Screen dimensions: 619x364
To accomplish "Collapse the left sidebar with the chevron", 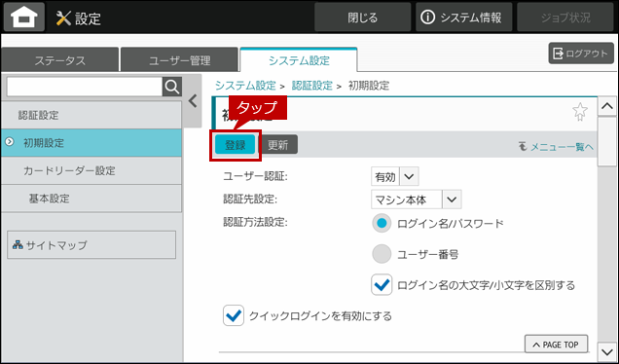I will pos(193,101).
